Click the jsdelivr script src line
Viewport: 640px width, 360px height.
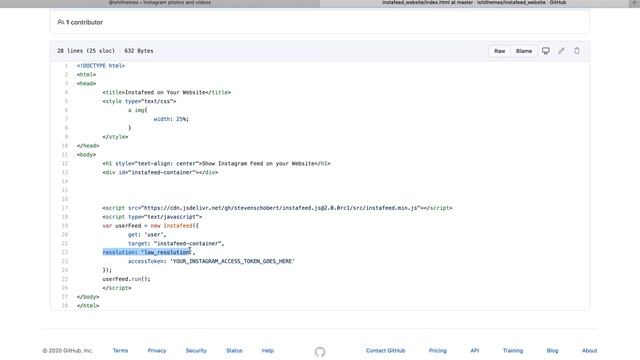click(x=277, y=208)
